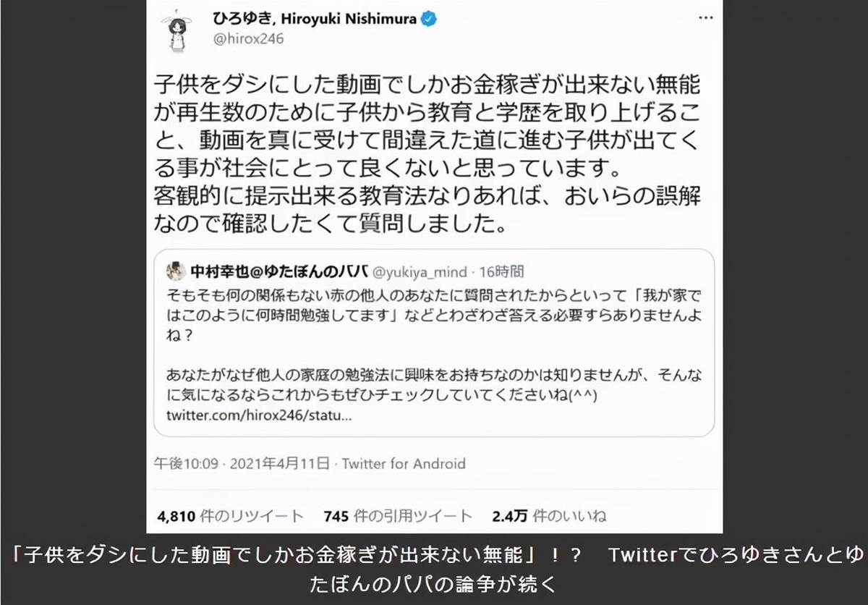The height and width of the screenshot is (605, 868).
Task: Open the ひろゆき, Hiroyuki Nishimura display name
Action: (314, 20)
